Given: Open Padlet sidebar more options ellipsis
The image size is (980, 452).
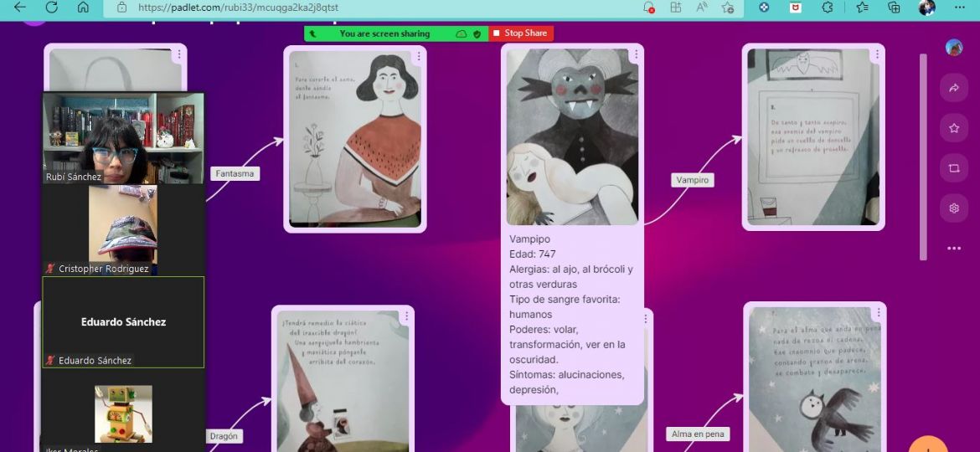Looking at the screenshot, I should tap(954, 248).
